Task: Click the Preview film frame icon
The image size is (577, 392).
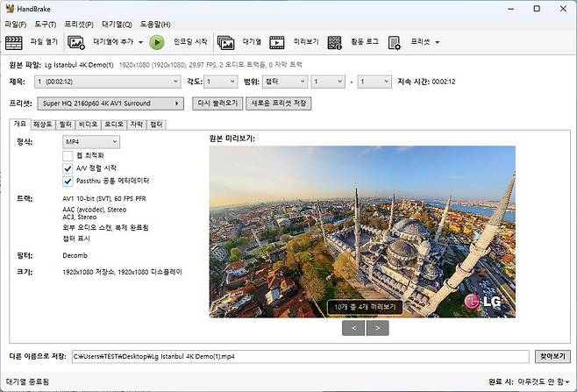Action: click(277, 42)
